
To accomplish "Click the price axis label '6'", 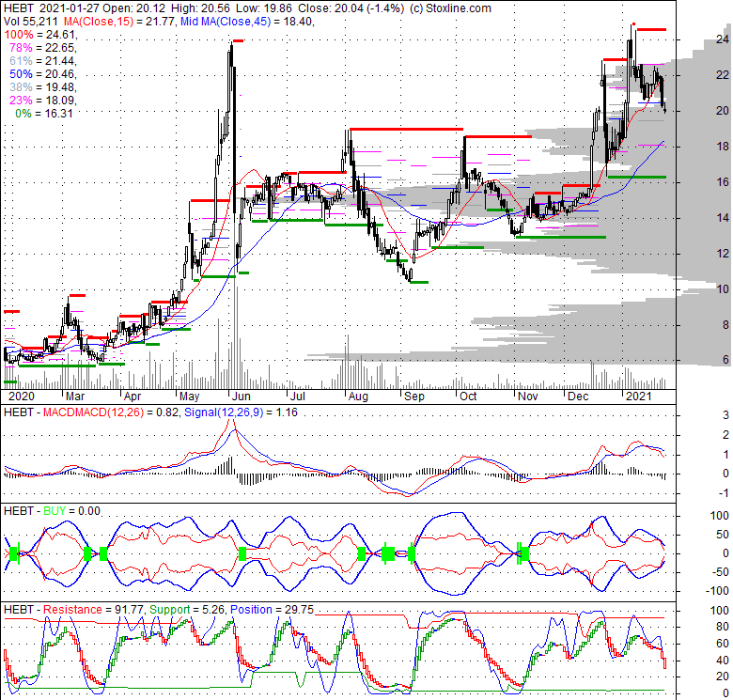I will point(725,359).
